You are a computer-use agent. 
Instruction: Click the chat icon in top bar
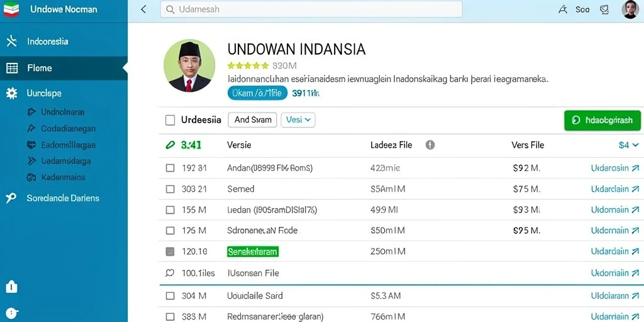604,9
